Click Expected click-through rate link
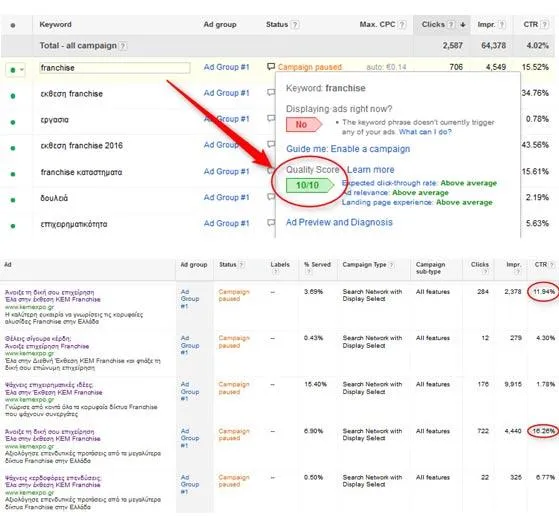Screen dimensions: 559x516 [389, 183]
